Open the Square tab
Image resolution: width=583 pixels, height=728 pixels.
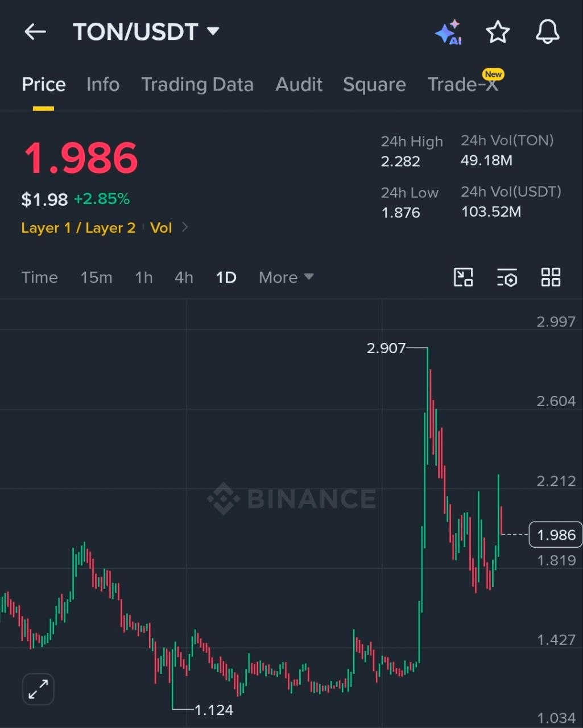click(374, 85)
